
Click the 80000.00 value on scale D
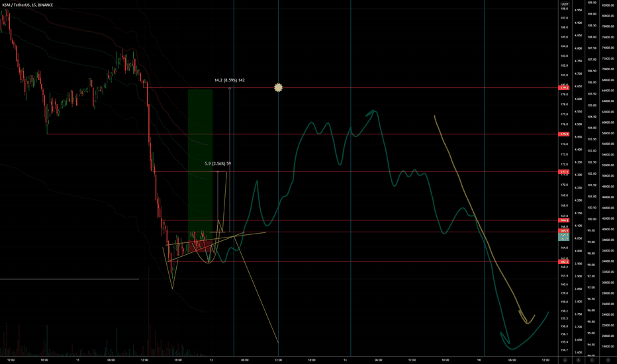pyautogui.click(x=608, y=16)
